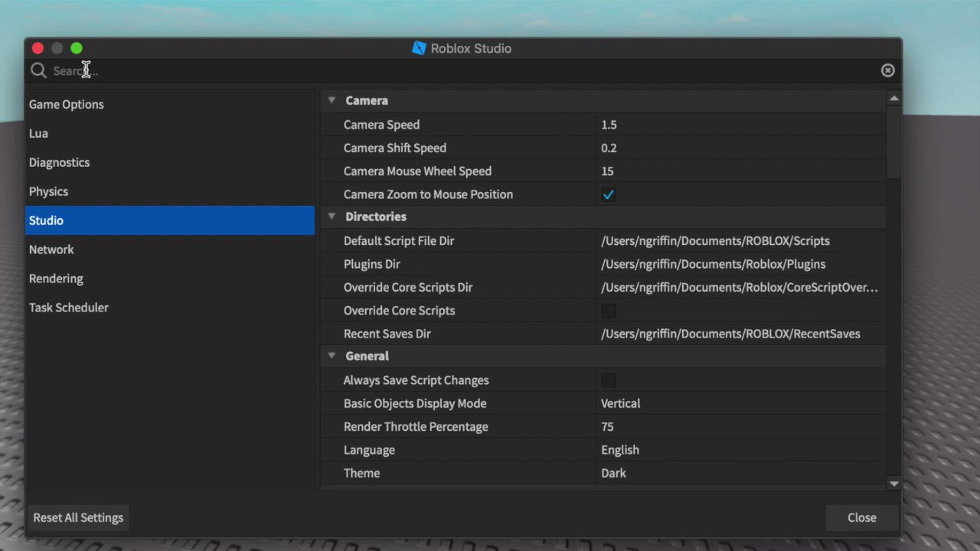Click the Camera section header text
Image resolution: width=980 pixels, height=551 pixels.
click(x=366, y=100)
